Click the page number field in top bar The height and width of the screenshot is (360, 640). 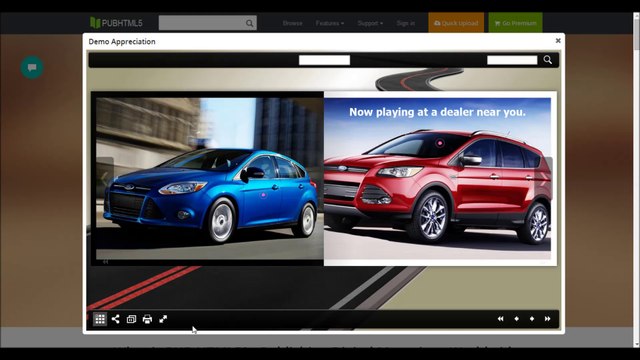coord(324,60)
